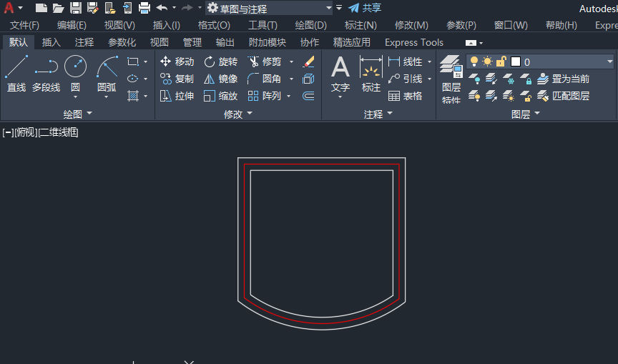This screenshot has width=618, height=364.
Task: Insert a Table (表格)
Action: [x=405, y=96]
